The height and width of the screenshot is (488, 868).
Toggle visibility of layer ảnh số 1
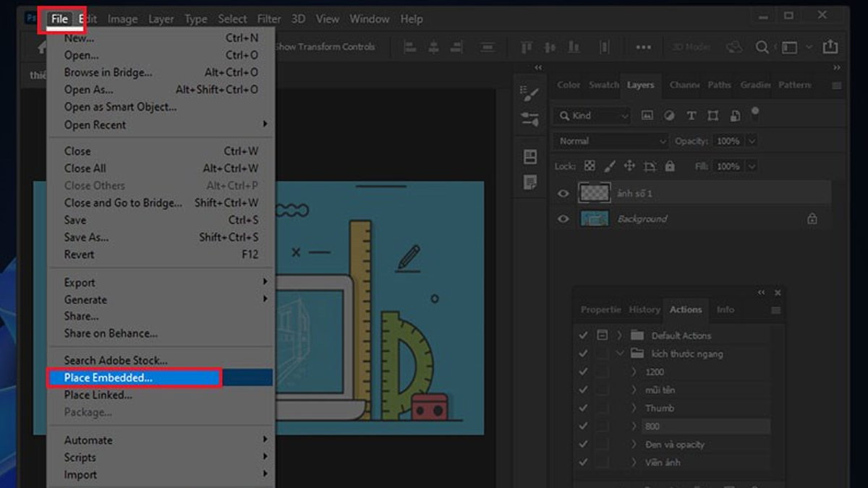tap(563, 194)
